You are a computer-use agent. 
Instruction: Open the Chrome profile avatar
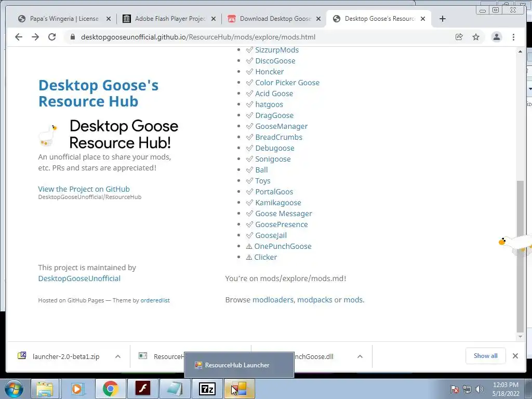(x=497, y=37)
